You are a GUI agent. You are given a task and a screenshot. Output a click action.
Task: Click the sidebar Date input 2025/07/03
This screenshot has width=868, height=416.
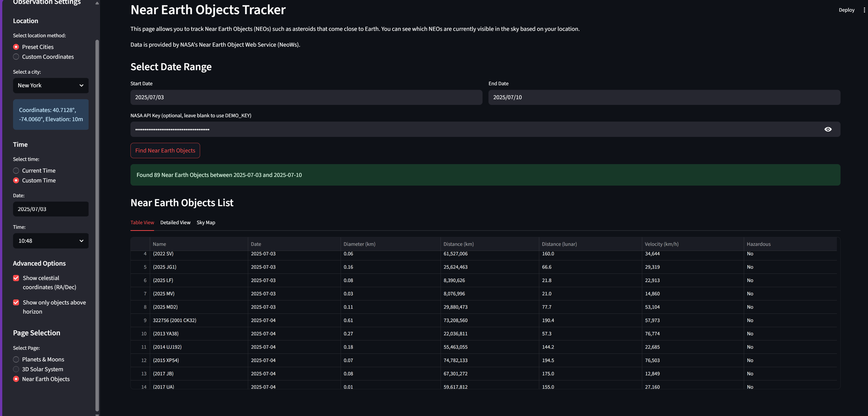coord(51,209)
